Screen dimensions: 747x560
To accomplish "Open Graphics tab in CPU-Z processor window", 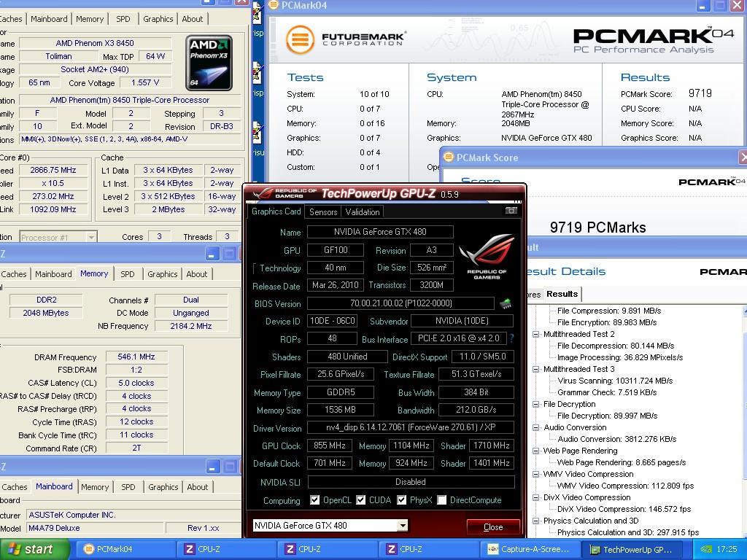I will 158,18.
